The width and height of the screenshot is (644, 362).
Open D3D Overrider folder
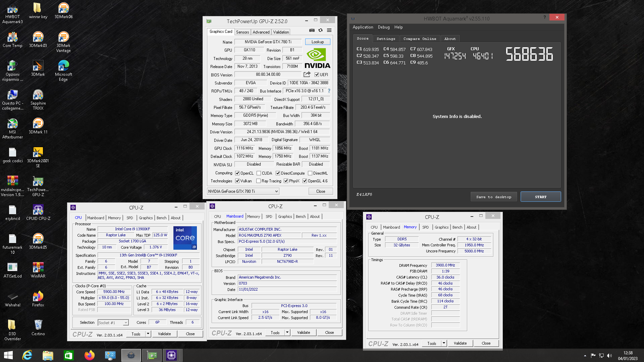click(x=12, y=330)
